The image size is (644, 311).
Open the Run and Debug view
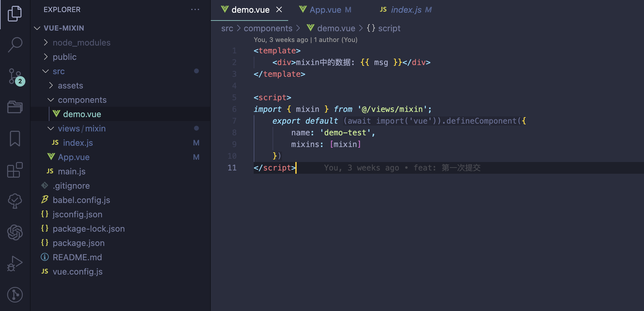[15, 264]
